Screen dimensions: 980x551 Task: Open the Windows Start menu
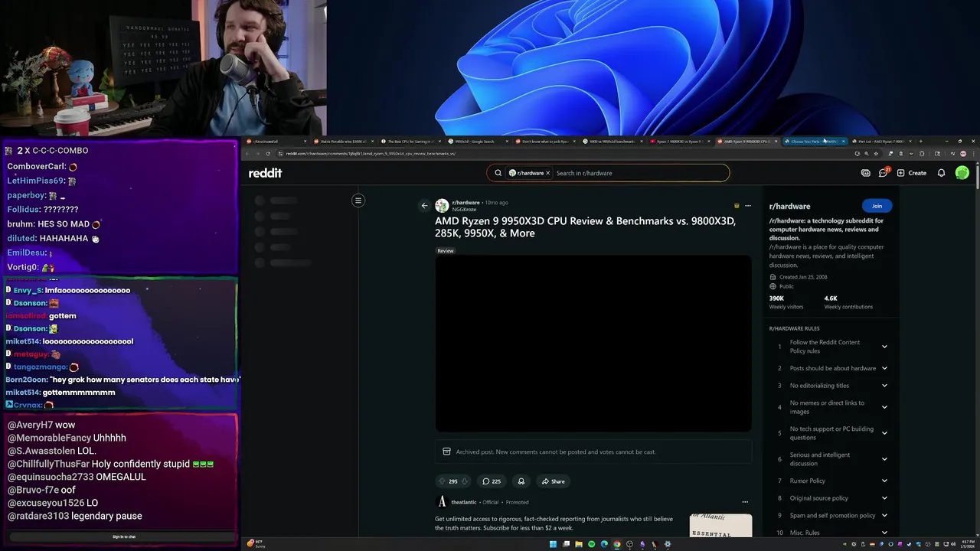553,544
